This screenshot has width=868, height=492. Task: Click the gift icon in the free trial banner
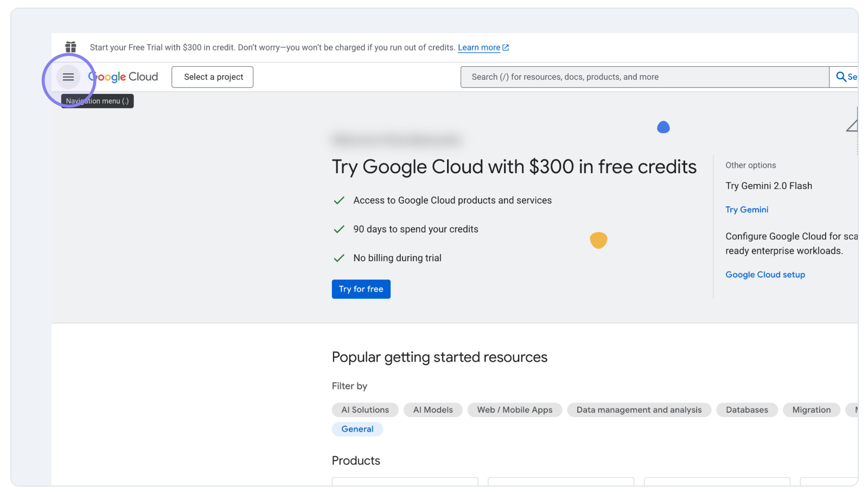tap(71, 47)
